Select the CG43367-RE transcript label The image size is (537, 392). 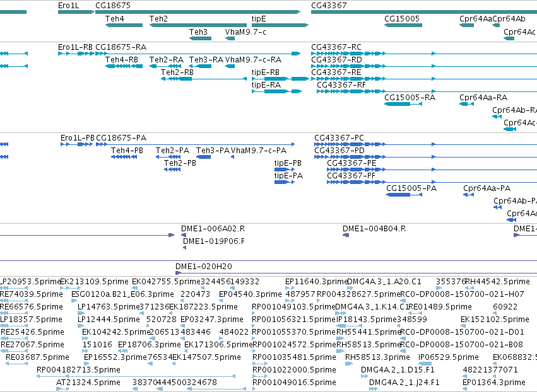[x=336, y=72]
